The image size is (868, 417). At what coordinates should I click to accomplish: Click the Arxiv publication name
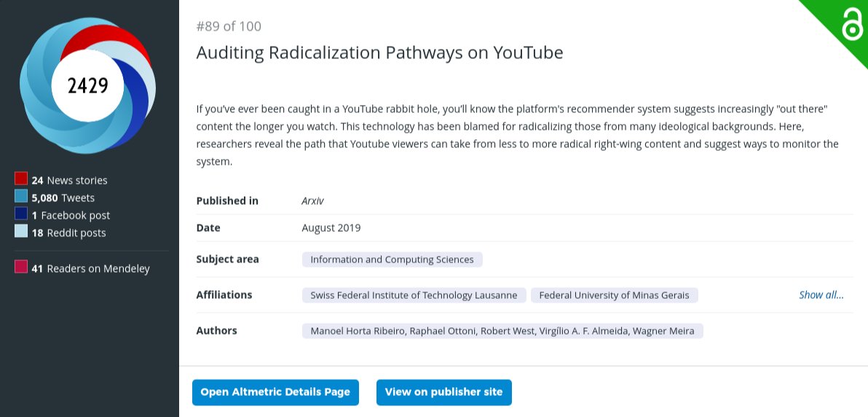click(x=313, y=200)
